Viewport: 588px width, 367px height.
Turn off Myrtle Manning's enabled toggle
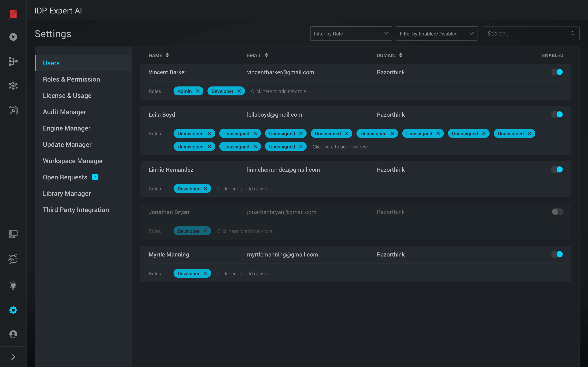pyautogui.click(x=557, y=254)
